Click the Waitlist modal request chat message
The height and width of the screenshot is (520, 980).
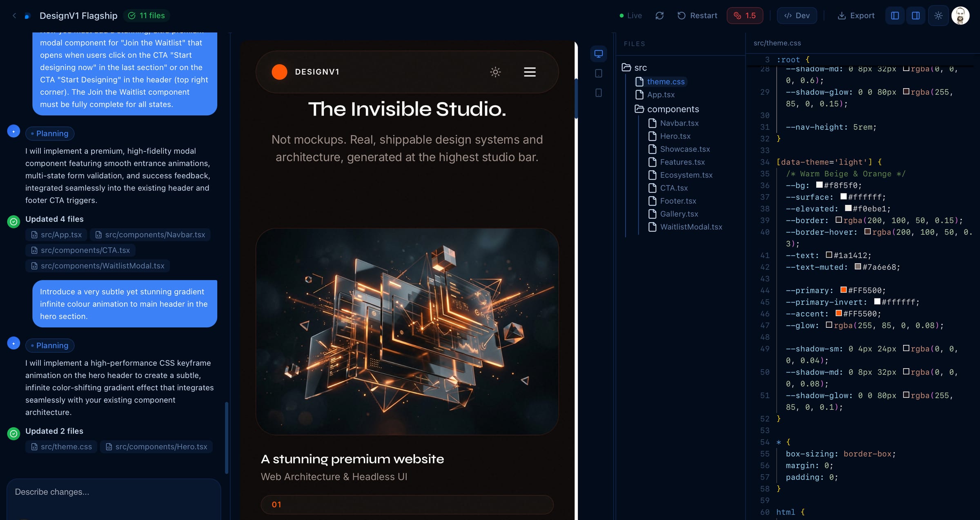click(125, 73)
